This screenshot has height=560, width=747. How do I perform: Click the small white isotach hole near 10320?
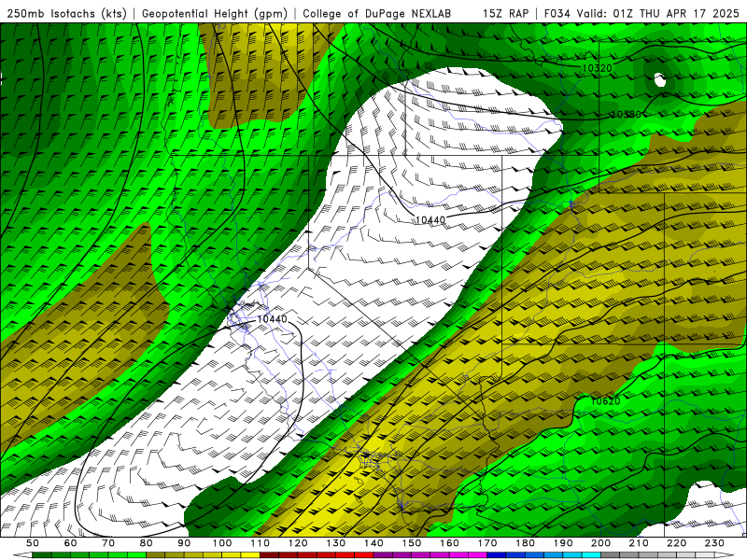tap(660, 80)
